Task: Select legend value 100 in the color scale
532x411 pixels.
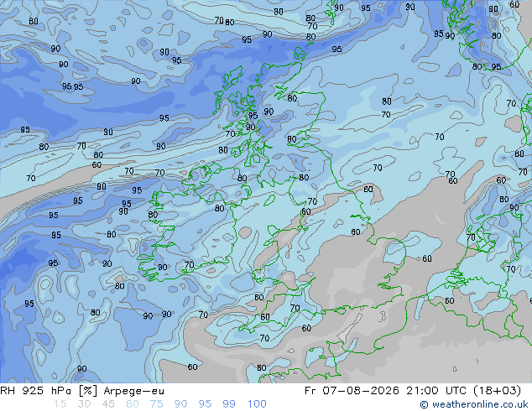Action: (x=257, y=404)
